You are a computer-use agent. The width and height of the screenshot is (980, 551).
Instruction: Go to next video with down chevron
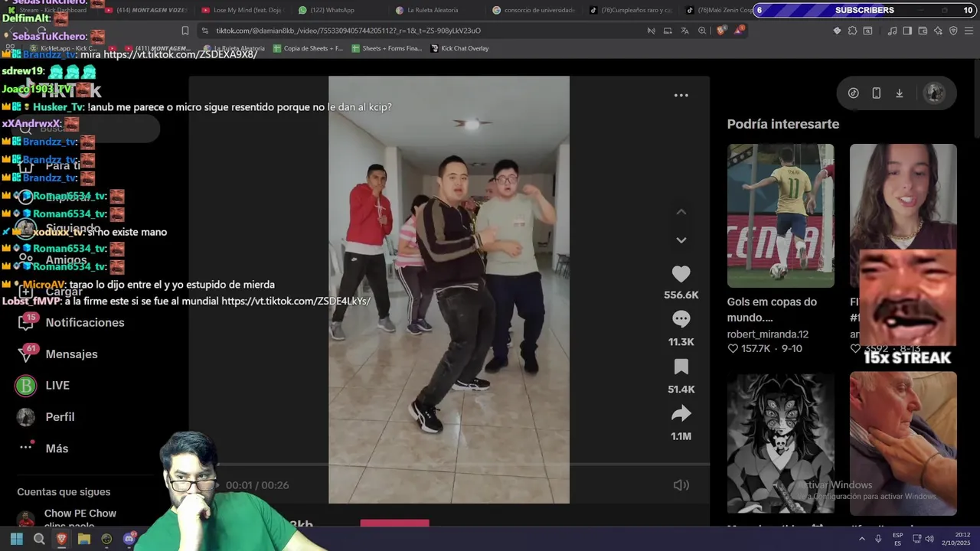(681, 240)
